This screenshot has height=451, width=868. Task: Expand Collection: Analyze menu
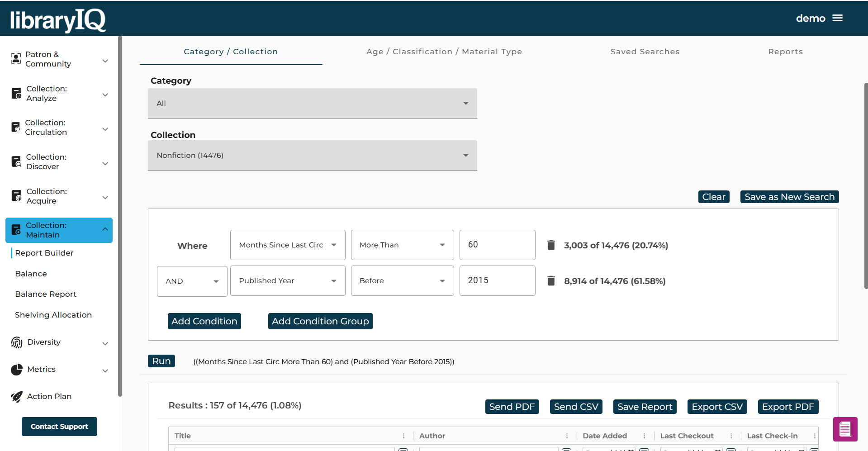click(105, 95)
